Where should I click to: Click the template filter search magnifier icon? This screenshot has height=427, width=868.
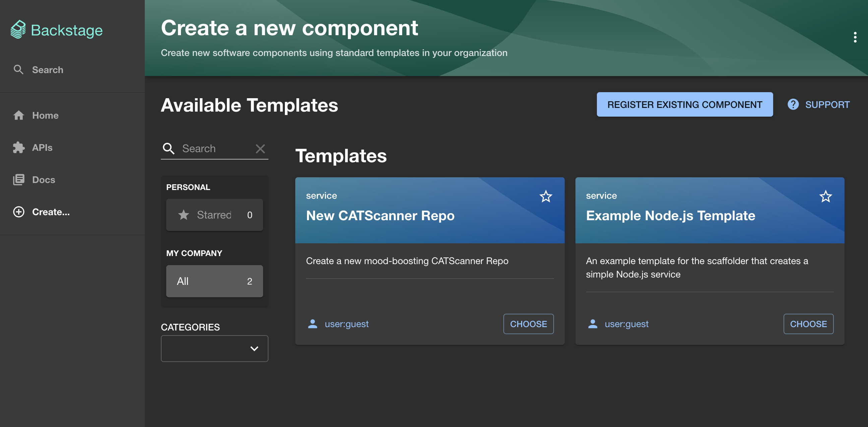169,148
